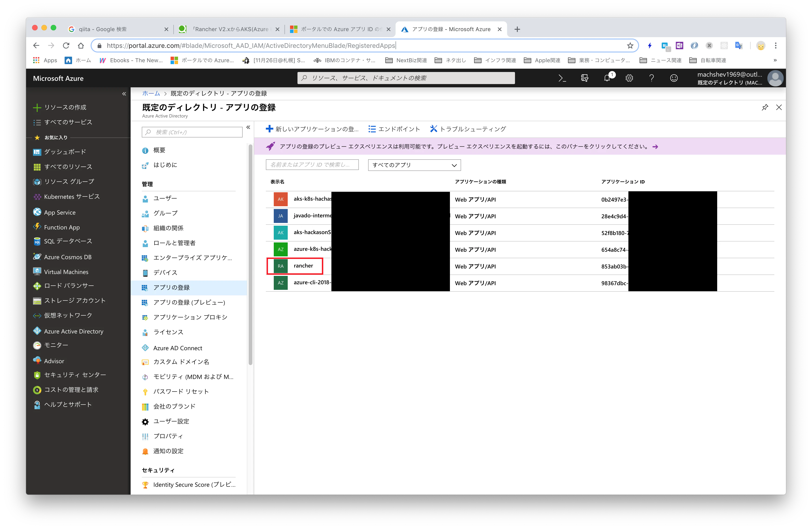Click 新しいアプリケーションの登録 button

[x=312, y=129]
